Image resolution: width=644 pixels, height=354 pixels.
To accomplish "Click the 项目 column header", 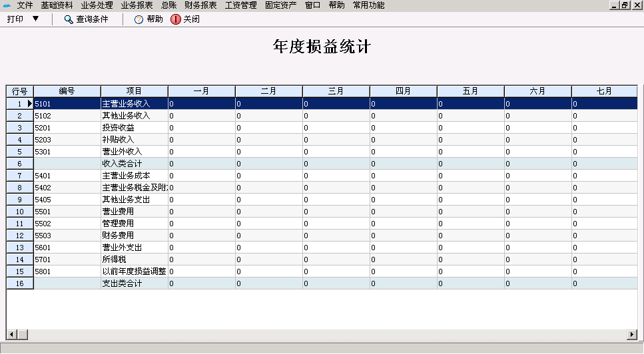I will click(134, 91).
